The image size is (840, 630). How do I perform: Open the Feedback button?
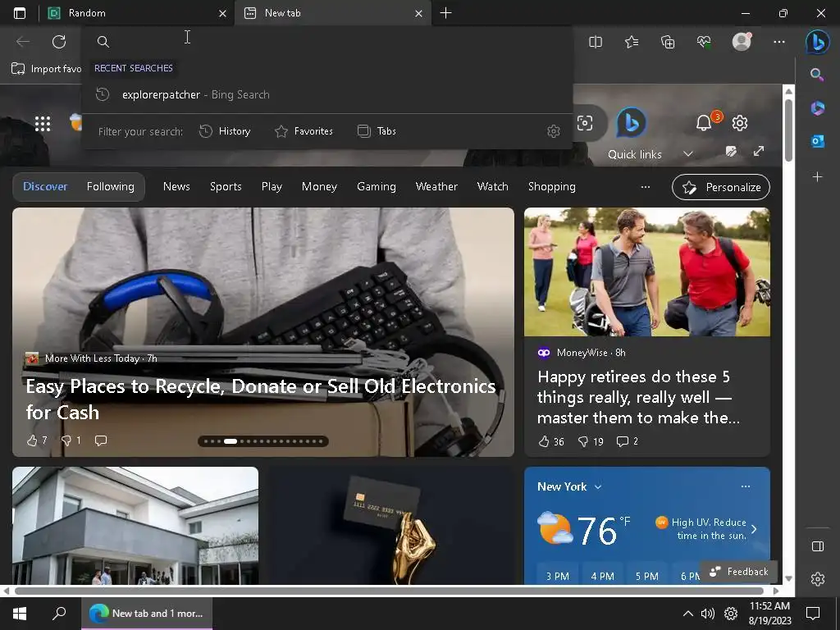[739, 572]
